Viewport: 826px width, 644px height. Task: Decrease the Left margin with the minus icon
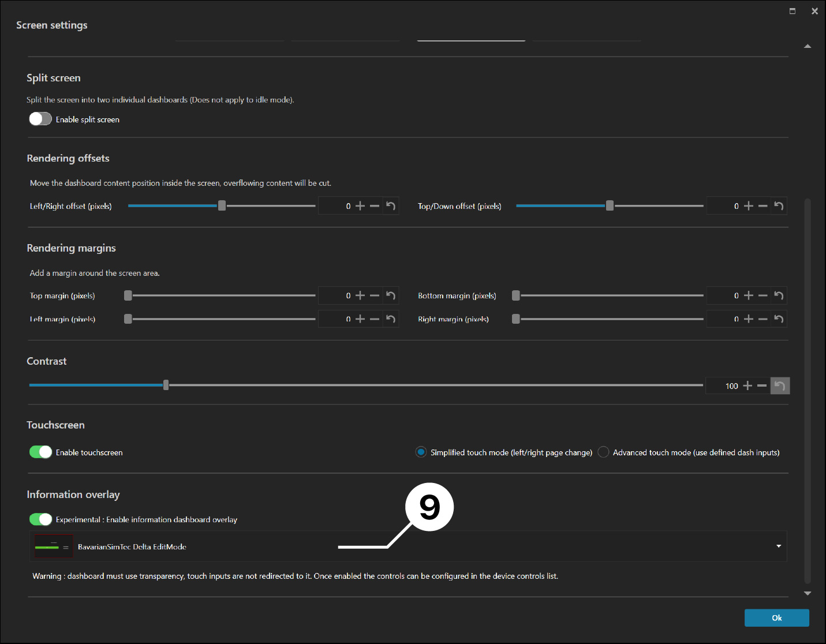pyautogui.click(x=375, y=319)
